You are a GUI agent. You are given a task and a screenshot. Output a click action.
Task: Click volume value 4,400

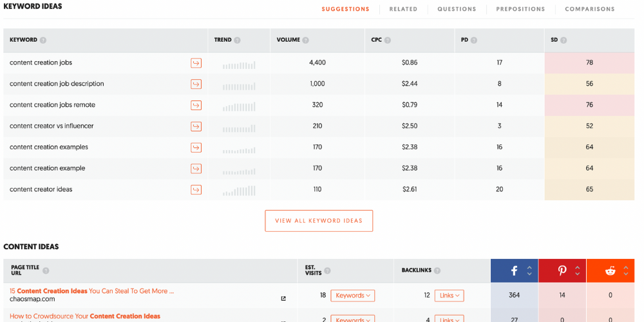point(317,63)
